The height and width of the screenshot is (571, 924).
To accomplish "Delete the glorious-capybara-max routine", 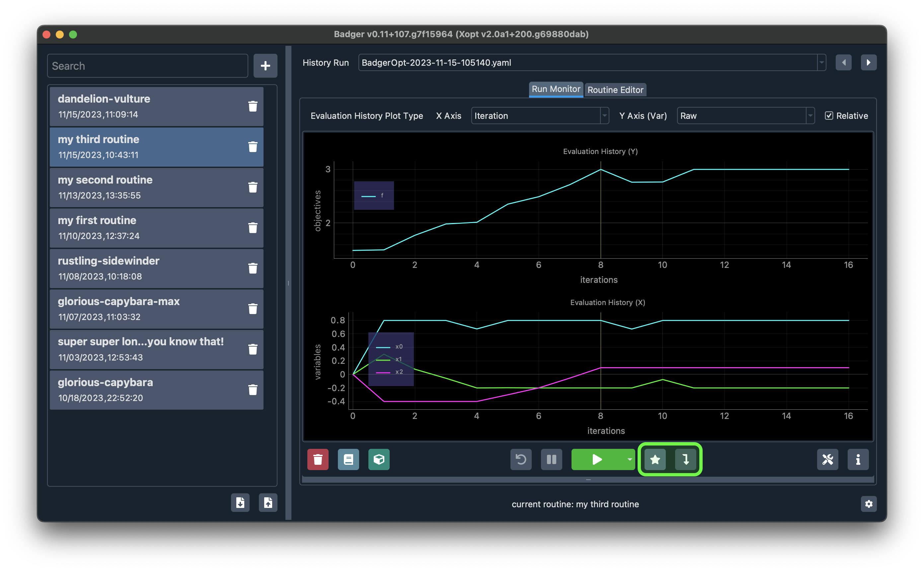I will tap(253, 308).
